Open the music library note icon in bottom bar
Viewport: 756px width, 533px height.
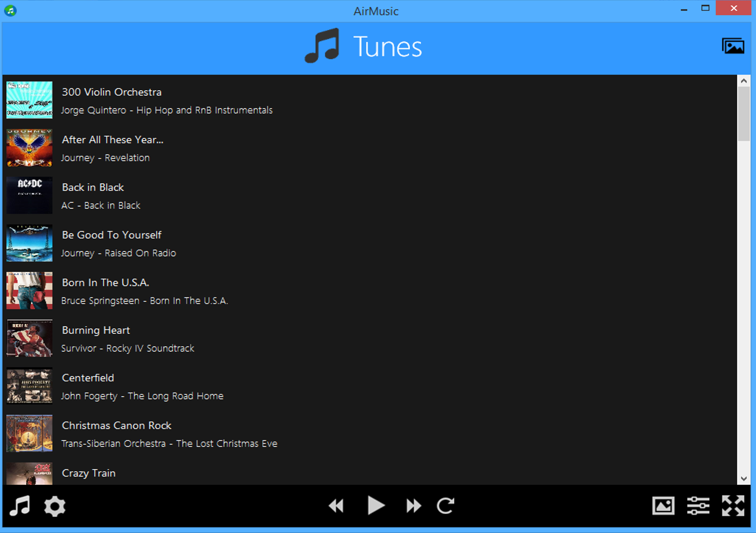coord(20,506)
